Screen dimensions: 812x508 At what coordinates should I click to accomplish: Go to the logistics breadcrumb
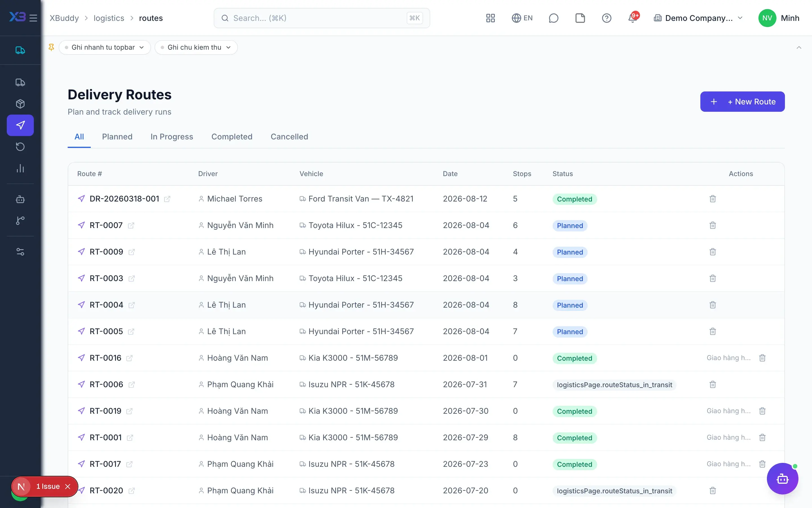click(109, 18)
